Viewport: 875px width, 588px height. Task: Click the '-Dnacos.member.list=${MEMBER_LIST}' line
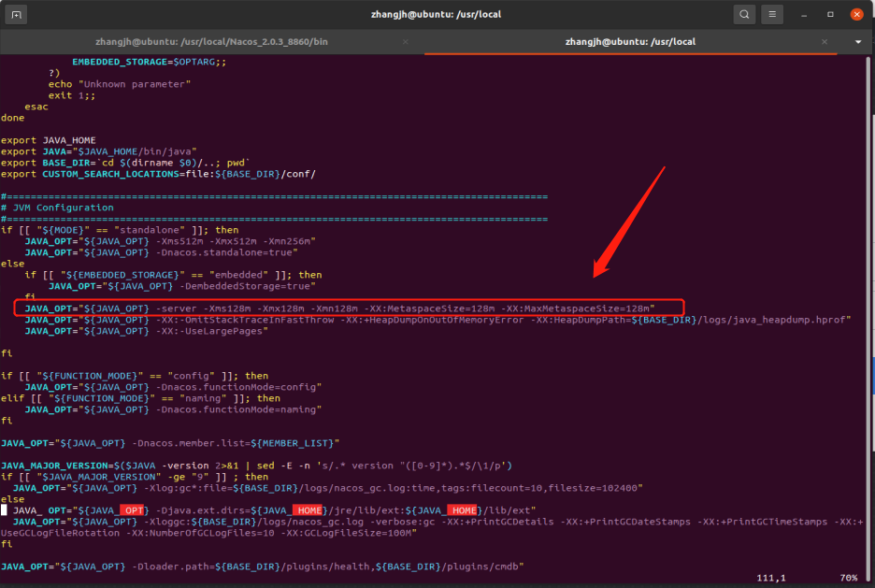click(170, 443)
